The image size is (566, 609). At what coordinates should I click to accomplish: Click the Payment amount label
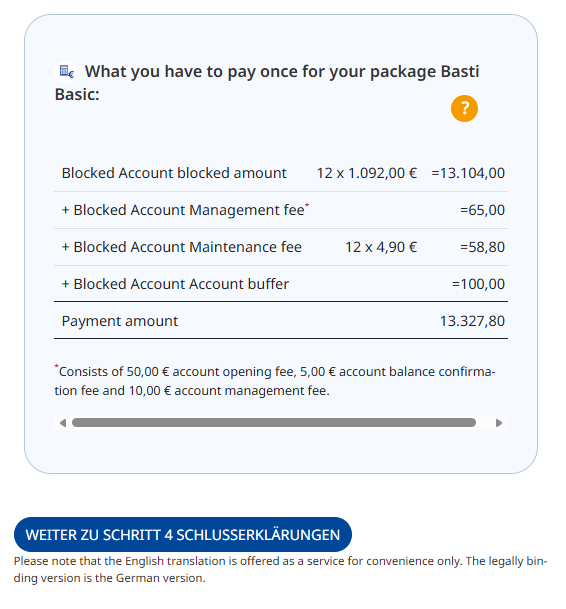click(x=120, y=321)
